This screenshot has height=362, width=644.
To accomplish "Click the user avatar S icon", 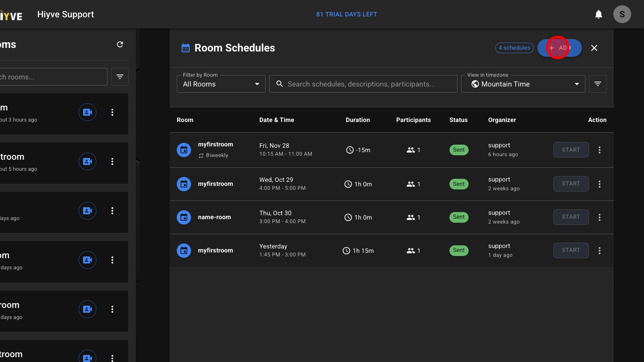I will (x=622, y=15).
